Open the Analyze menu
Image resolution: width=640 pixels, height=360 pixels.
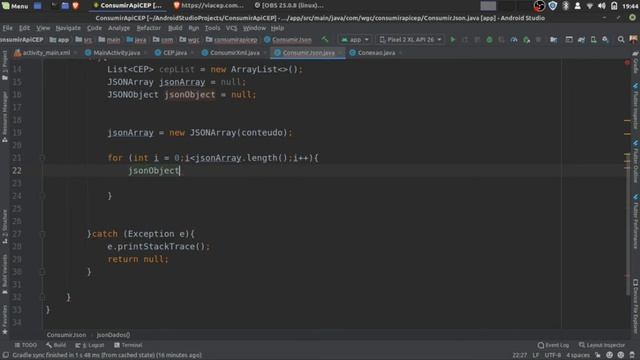point(119,28)
